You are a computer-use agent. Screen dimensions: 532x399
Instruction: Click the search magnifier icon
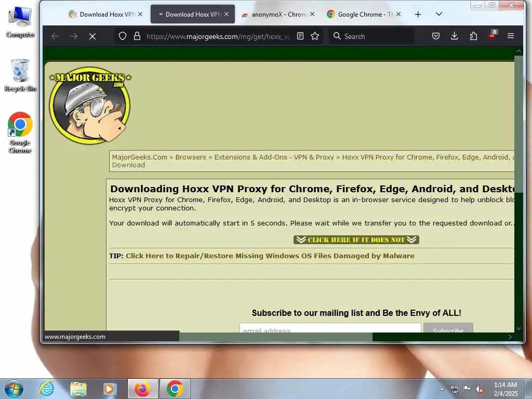click(337, 36)
